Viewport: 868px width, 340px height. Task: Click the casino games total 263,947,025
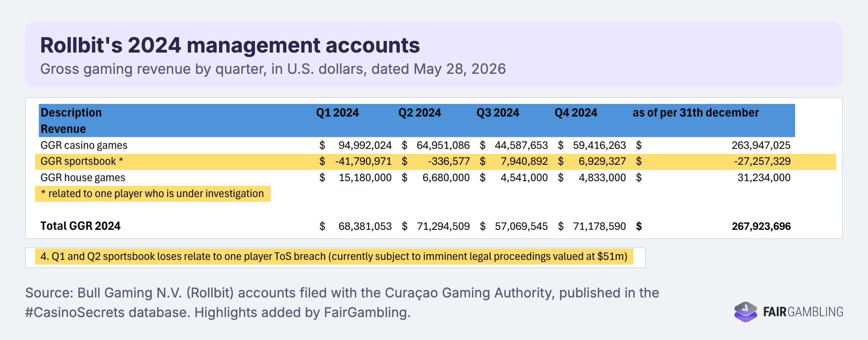click(761, 145)
